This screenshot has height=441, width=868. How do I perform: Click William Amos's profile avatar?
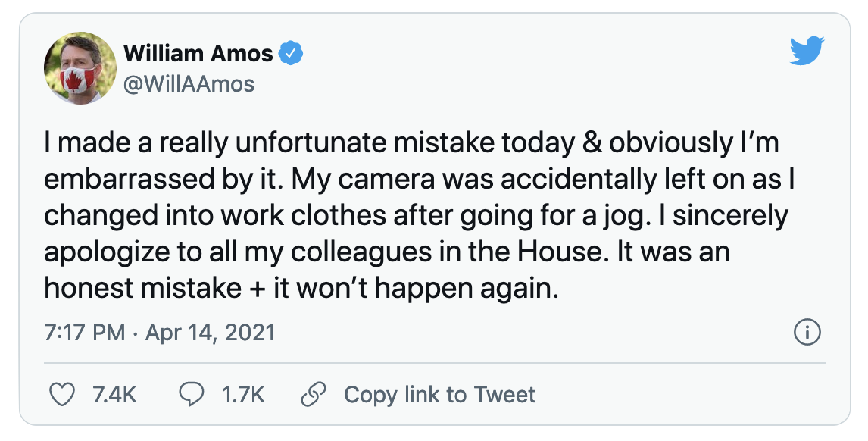coord(75,69)
